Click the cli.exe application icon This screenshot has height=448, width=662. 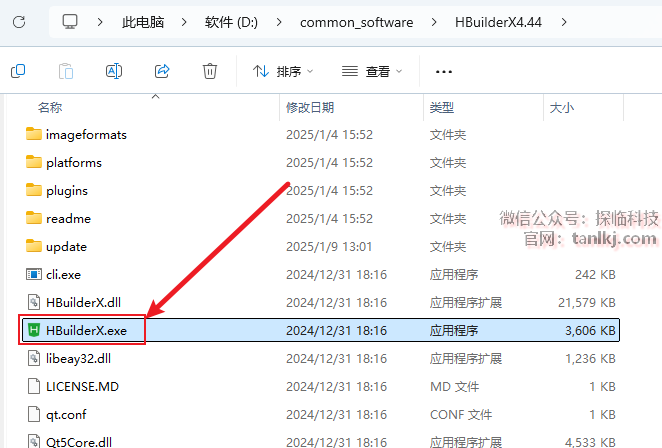click(x=34, y=274)
